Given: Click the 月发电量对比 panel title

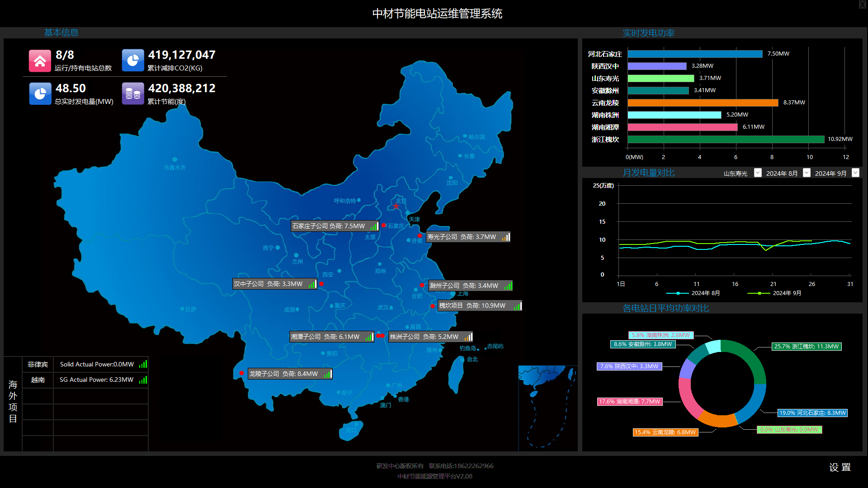Looking at the screenshot, I should [648, 173].
